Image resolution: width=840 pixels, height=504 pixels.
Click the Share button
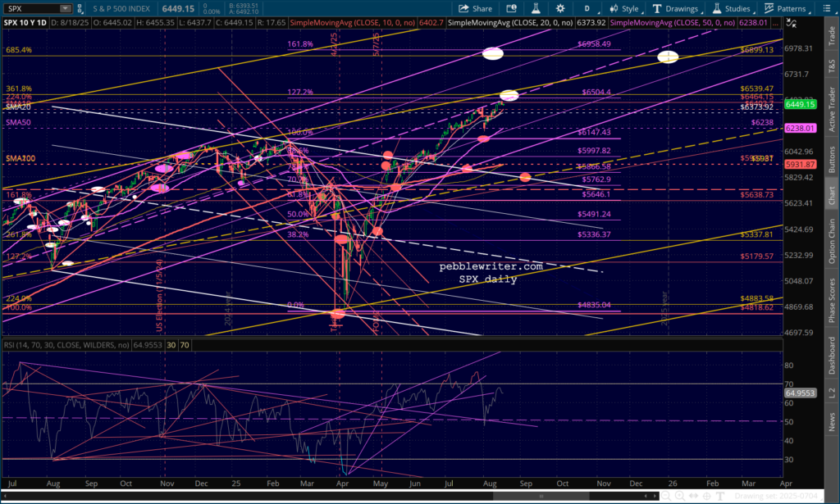point(475,8)
